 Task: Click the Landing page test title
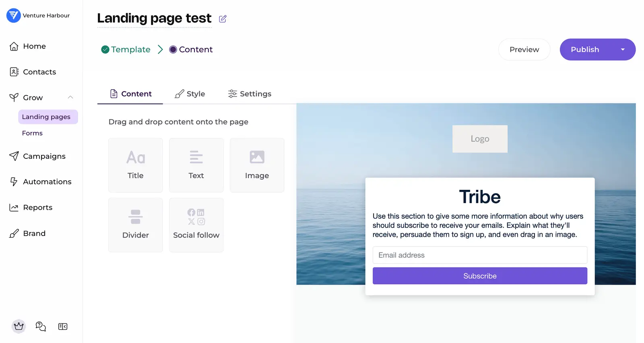click(x=154, y=18)
